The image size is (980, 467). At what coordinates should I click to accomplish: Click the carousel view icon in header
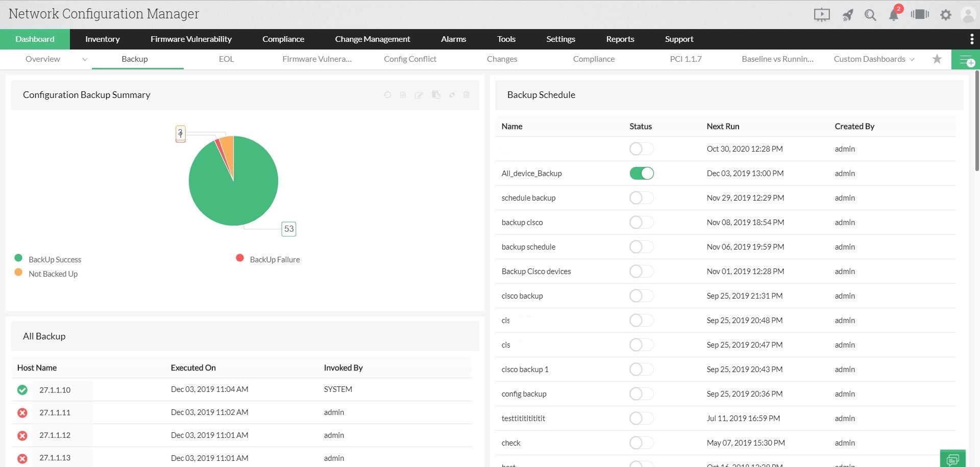pos(920,14)
